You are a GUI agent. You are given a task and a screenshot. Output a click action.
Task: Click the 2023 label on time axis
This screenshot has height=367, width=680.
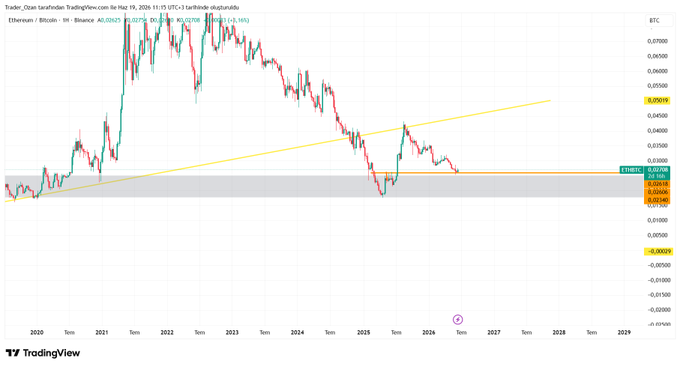pos(232,333)
